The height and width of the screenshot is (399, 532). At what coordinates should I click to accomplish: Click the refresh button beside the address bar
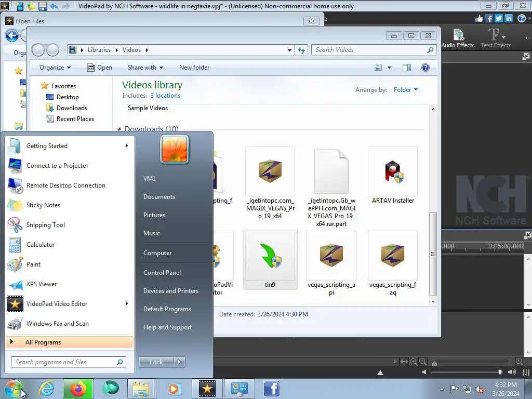pos(301,50)
